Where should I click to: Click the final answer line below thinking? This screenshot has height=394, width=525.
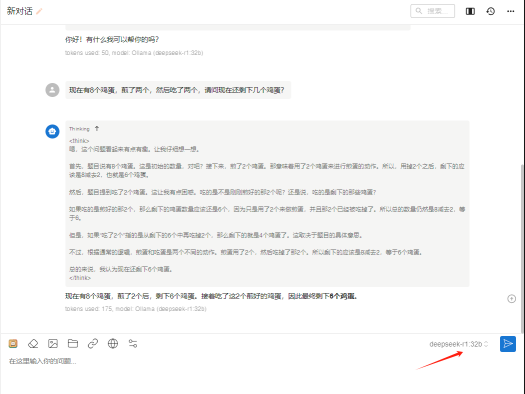211,296
